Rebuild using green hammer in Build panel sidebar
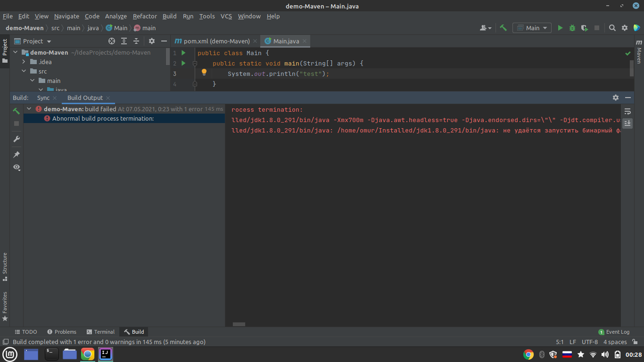Screen dimensions: 644x362 tap(17, 111)
